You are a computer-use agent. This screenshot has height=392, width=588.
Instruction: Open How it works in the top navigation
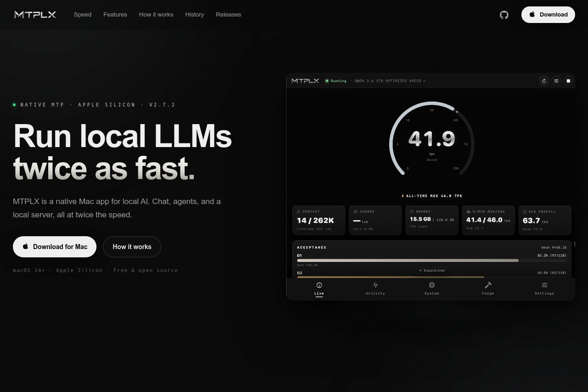pyautogui.click(x=156, y=15)
